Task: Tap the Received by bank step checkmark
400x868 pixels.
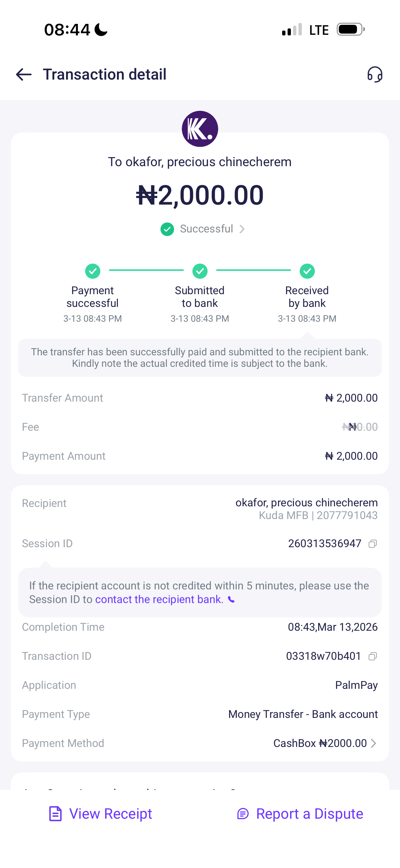Action: pyautogui.click(x=307, y=271)
